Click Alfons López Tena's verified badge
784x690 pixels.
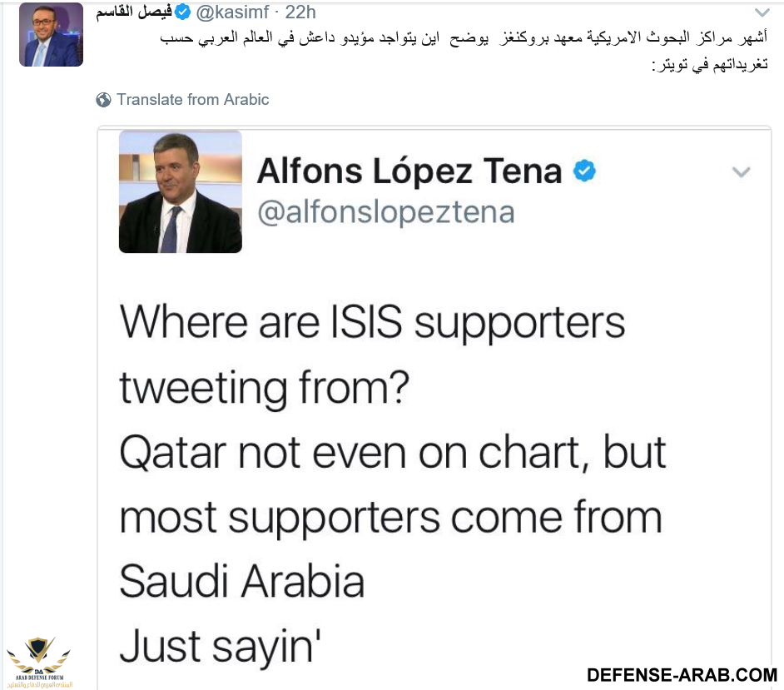(x=585, y=172)
